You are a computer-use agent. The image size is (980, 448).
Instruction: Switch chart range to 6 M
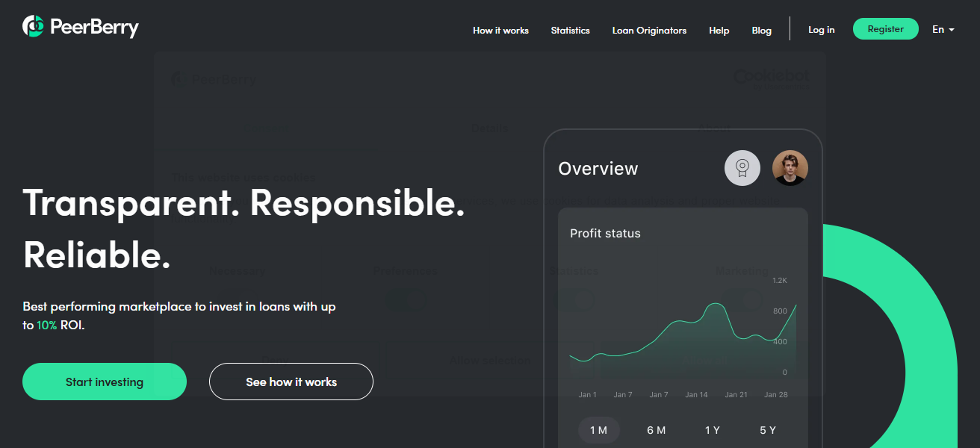(x=656, y=430)
